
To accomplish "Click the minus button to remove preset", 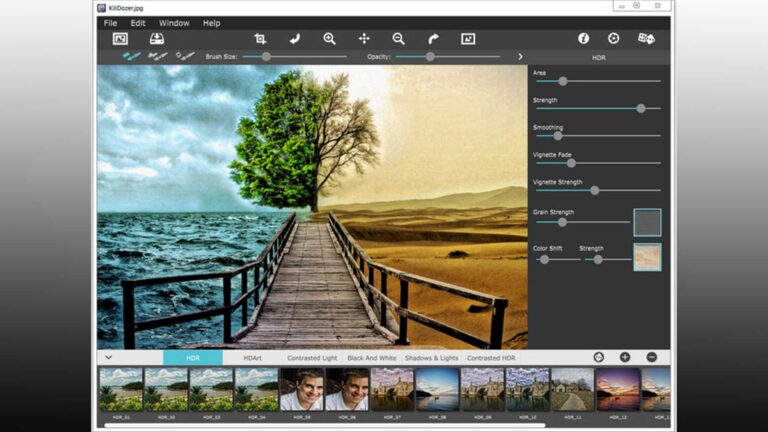I will coord(651,357).
